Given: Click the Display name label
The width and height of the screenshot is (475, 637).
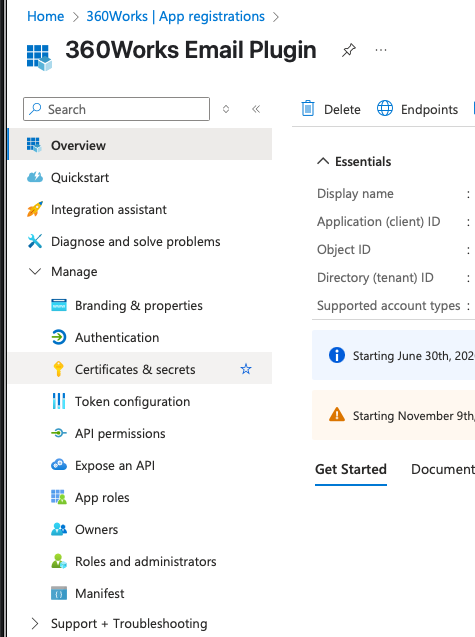Looking at the screenshot, I should pyautogui.click(x=356, y=193).
